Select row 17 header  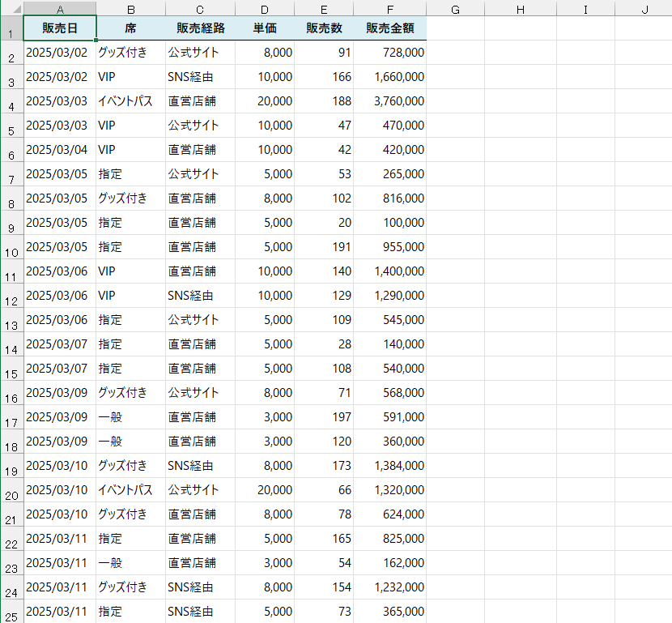tap(11, 417)
